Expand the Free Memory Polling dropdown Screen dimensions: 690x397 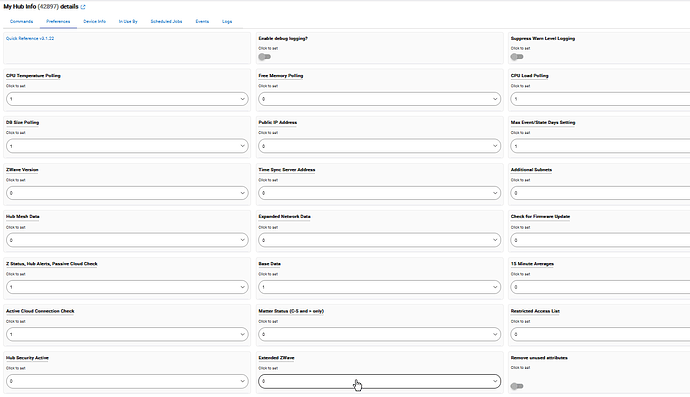379,99
